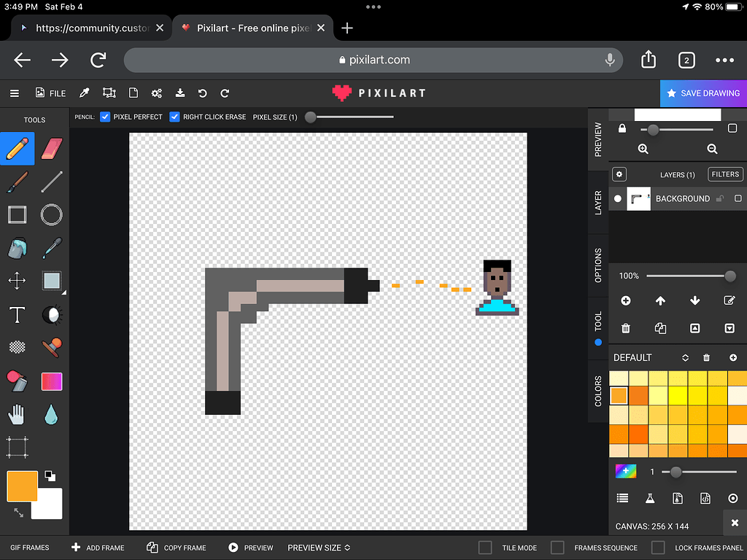Select the Line tool
This screenshot has width=747, height=560.
[x=51, y=182]
